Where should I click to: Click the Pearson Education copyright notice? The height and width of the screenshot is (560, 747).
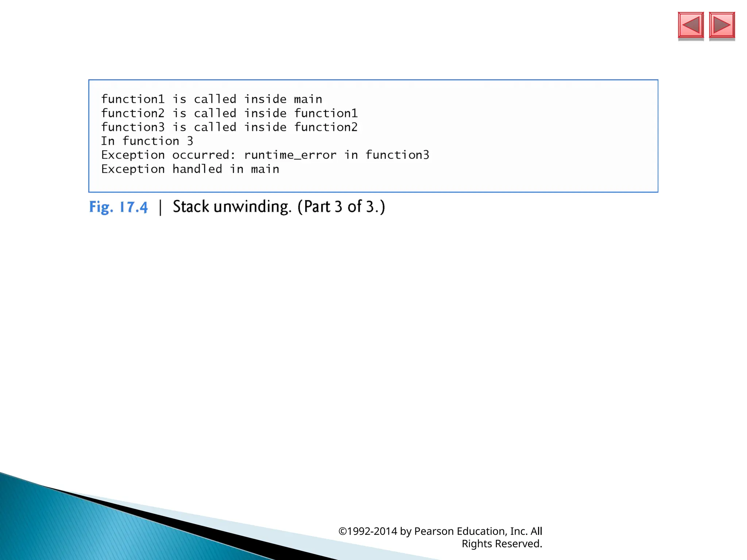[440, 537]
